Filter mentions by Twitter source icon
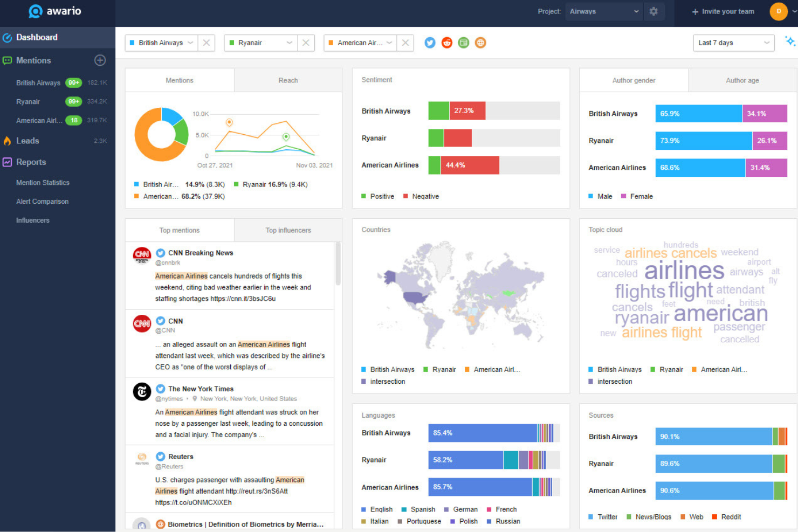 (x=429, y=43)
